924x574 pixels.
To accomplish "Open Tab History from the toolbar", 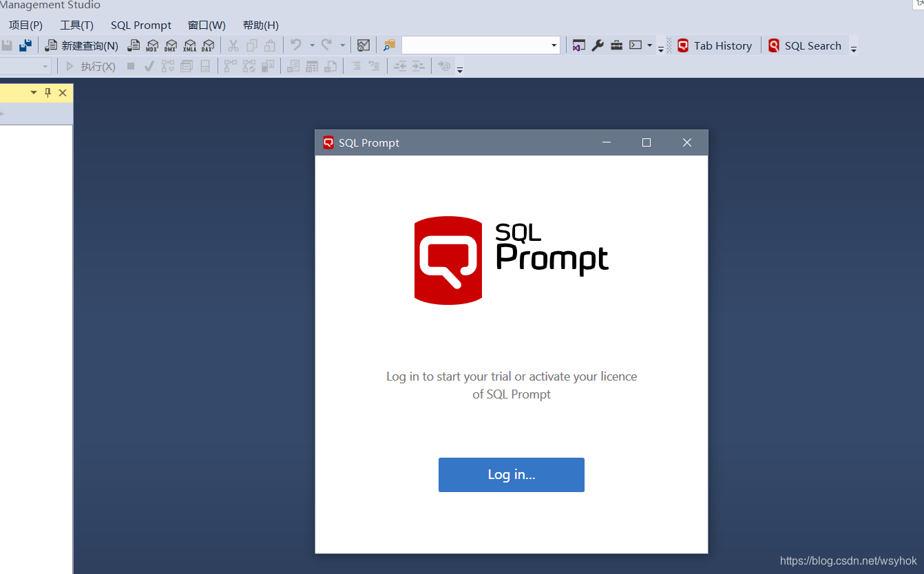I will (716, 45).
